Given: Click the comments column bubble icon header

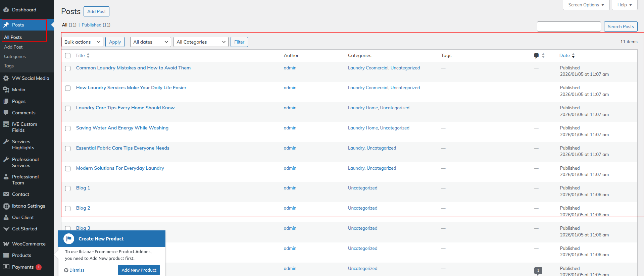Looking at the screenshot, I should [536, 56].
